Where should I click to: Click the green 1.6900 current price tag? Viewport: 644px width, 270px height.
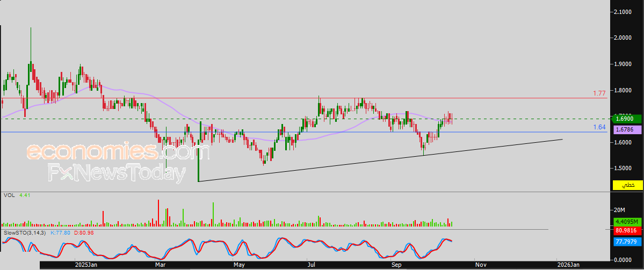(x=627, y=119)
